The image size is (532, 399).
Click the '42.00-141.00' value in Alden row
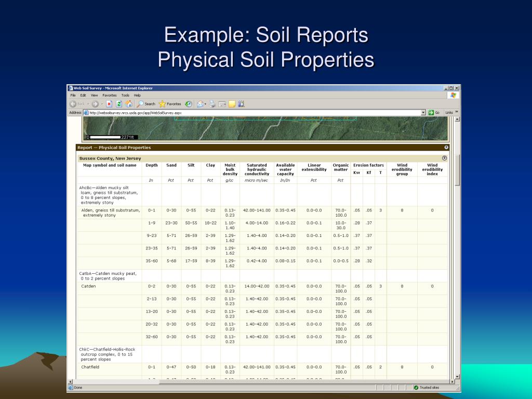(x=257, y=210)
